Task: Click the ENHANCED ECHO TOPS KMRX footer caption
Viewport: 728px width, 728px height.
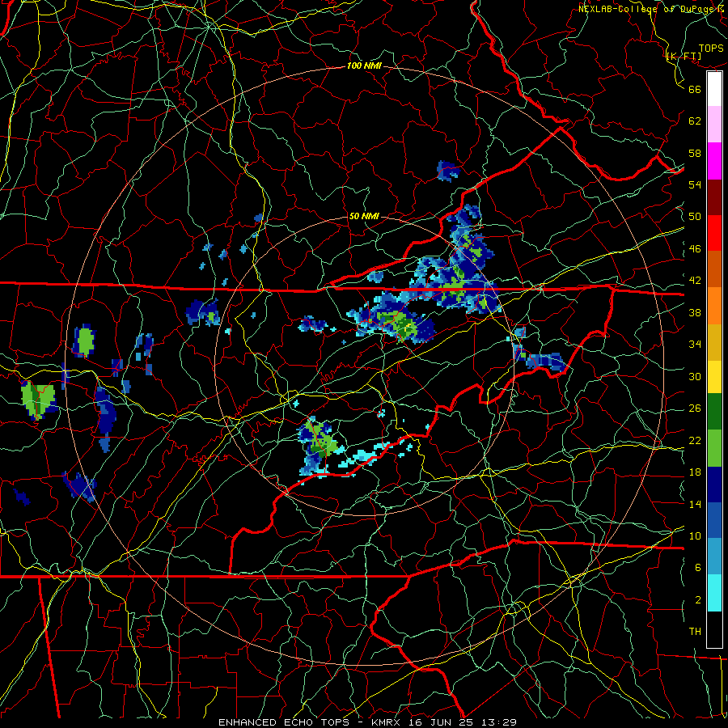Action: pos(367,722)
